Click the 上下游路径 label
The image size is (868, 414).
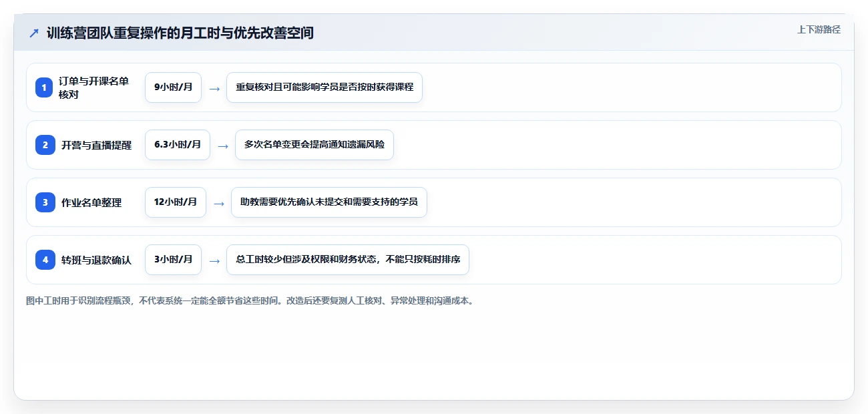[819, 29]
